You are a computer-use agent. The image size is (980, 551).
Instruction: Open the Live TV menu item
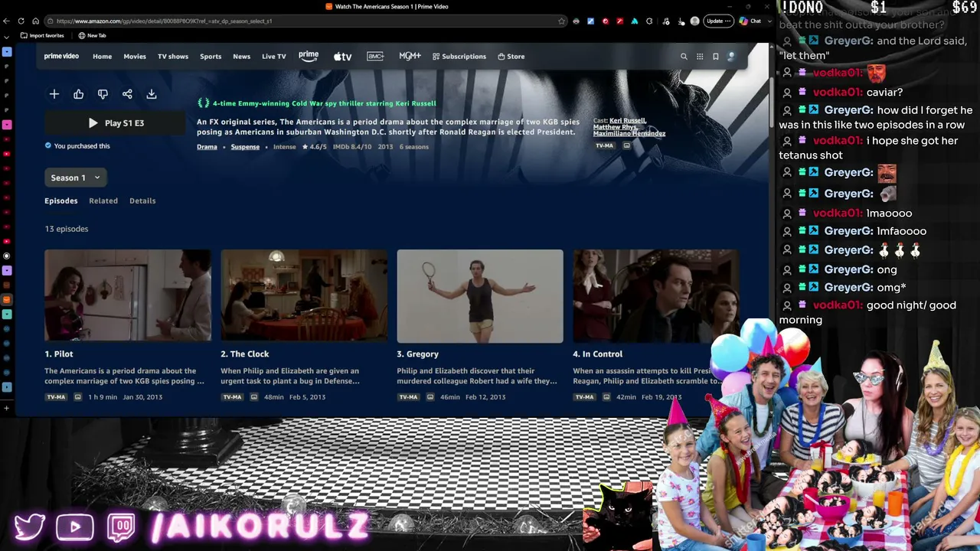[273, 57]
